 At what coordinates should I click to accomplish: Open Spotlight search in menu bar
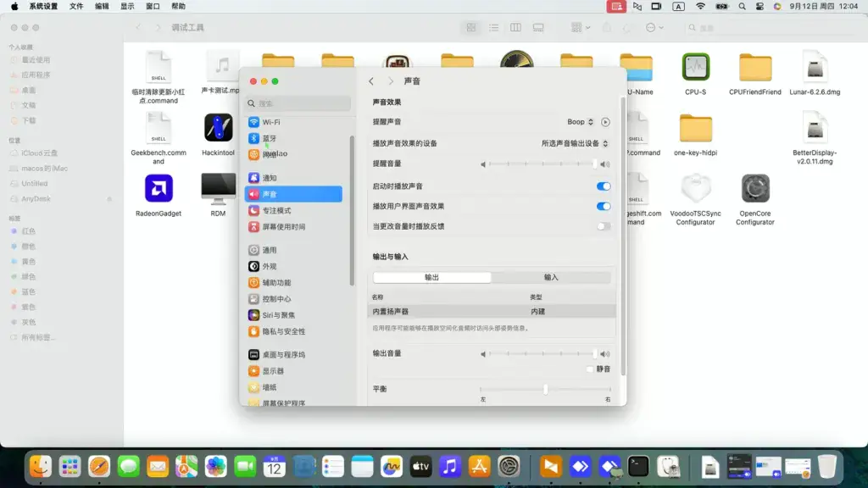click(742, 6)
